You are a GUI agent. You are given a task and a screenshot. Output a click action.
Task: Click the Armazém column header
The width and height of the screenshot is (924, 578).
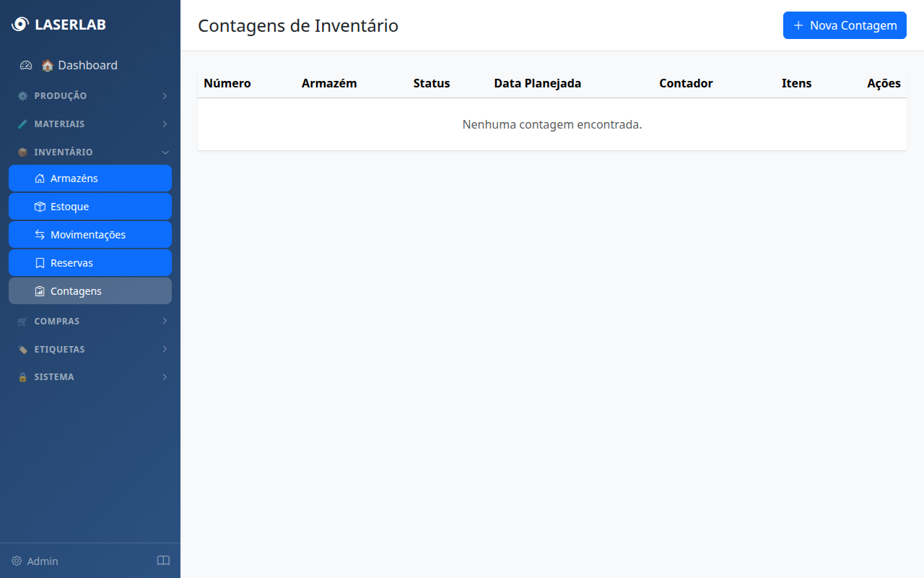[x=329, y=83]
